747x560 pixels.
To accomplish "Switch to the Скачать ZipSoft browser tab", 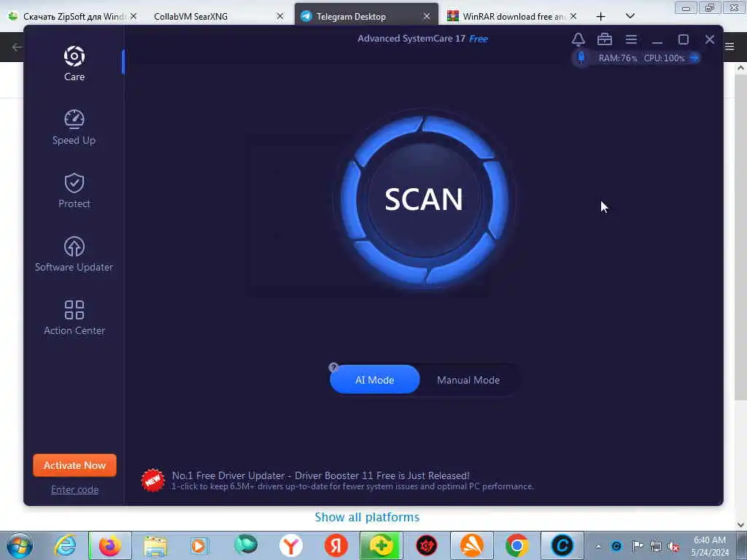I will click(74, 16).
